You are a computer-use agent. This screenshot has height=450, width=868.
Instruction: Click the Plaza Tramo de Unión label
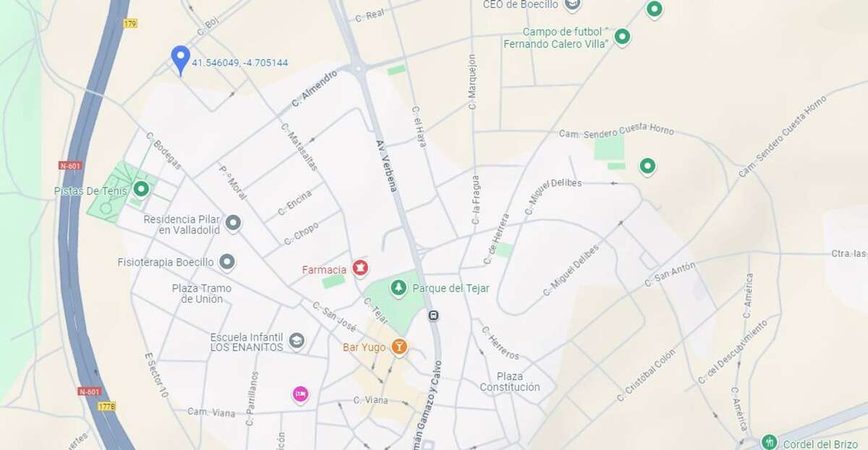coord(202,293)
